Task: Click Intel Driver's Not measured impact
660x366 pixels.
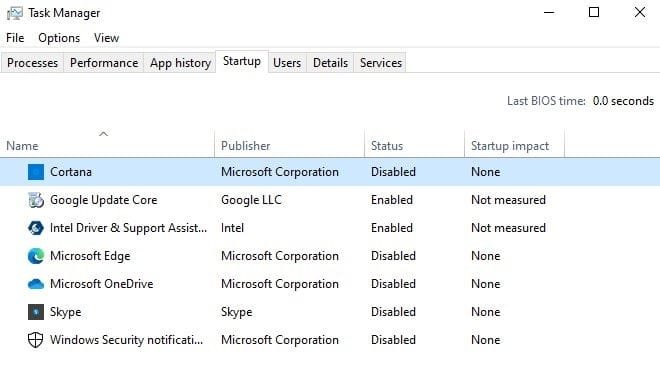Action: pyautogui.click(x=508, y=228)
